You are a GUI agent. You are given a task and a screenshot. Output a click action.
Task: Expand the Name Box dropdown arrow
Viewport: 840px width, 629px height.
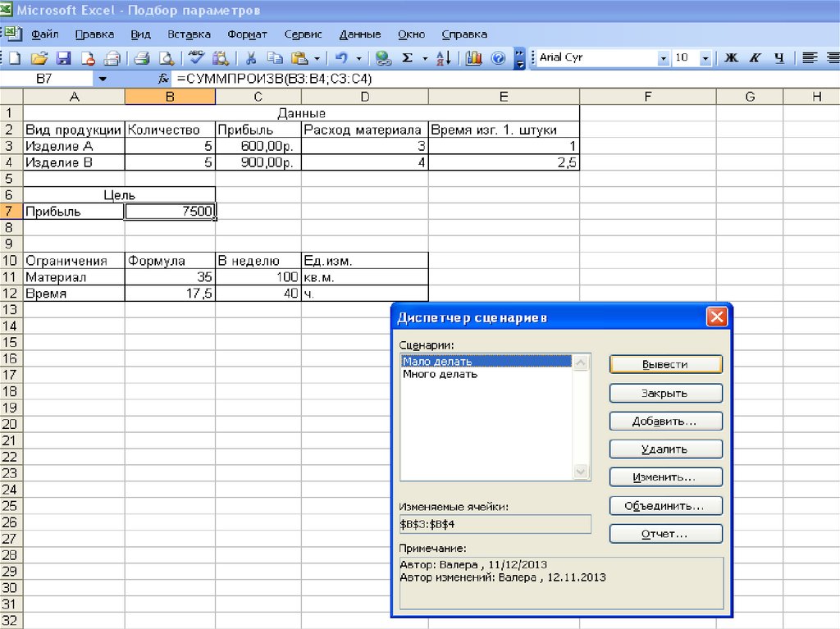coord(103,80)
